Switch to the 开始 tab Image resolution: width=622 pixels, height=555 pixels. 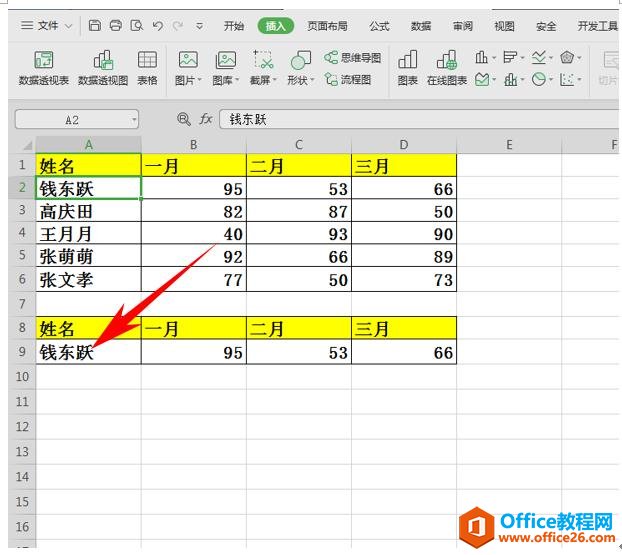point(234,26)
